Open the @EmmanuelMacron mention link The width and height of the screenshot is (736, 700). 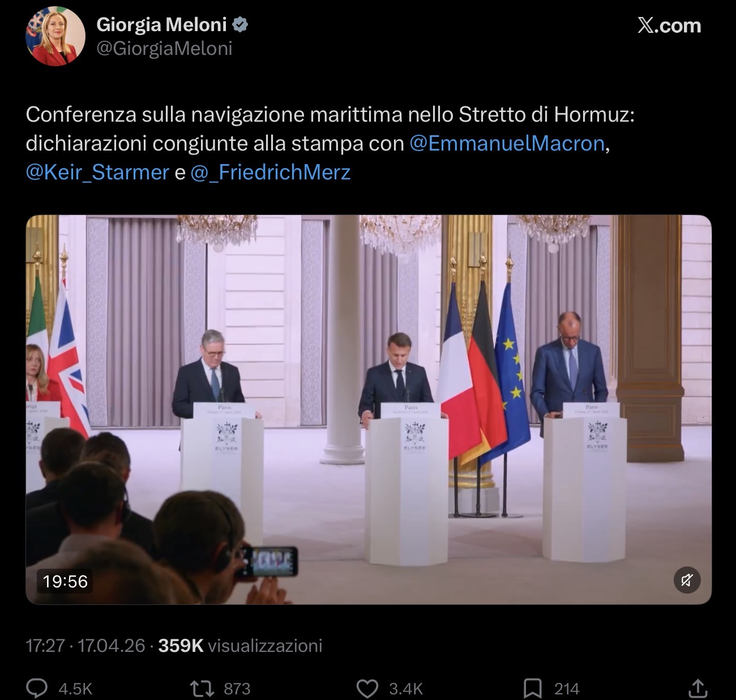pyautogui.click(x=507, y=143)
